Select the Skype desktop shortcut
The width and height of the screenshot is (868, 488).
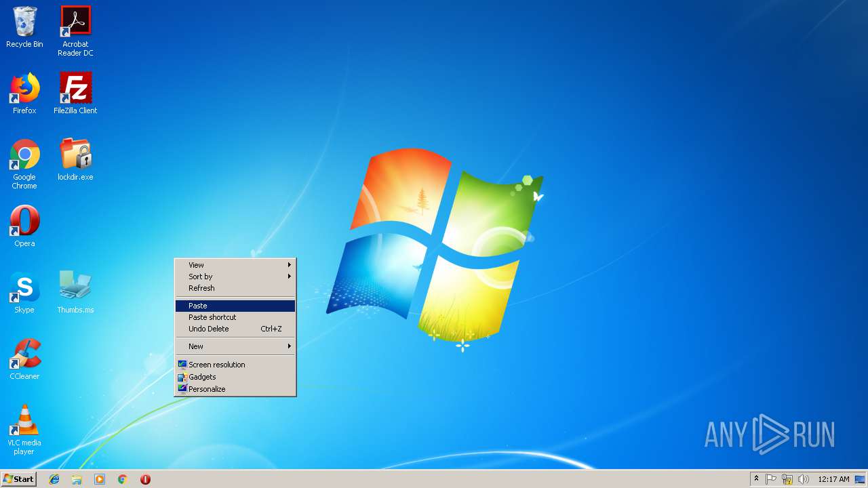[24, 293]
